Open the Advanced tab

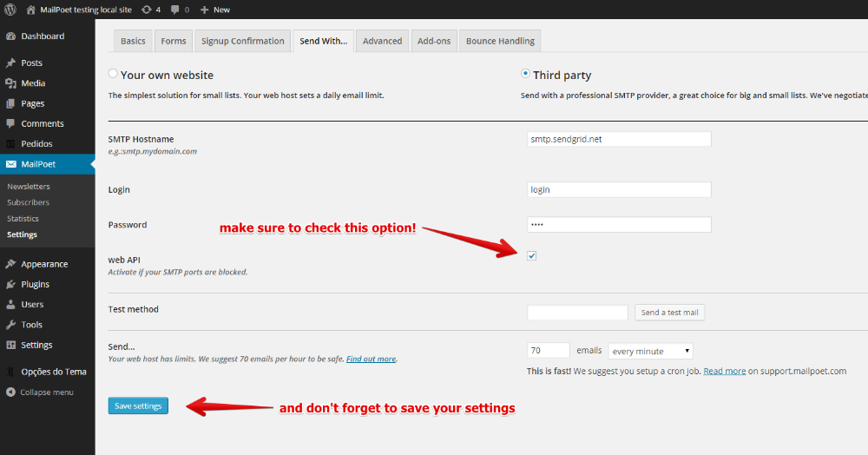[383, 41]
